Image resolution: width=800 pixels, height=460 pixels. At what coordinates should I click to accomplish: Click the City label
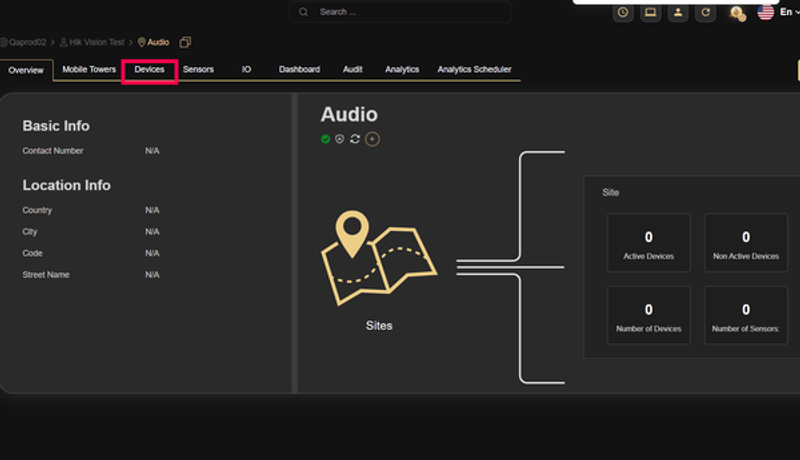click(x=30, y=232)
